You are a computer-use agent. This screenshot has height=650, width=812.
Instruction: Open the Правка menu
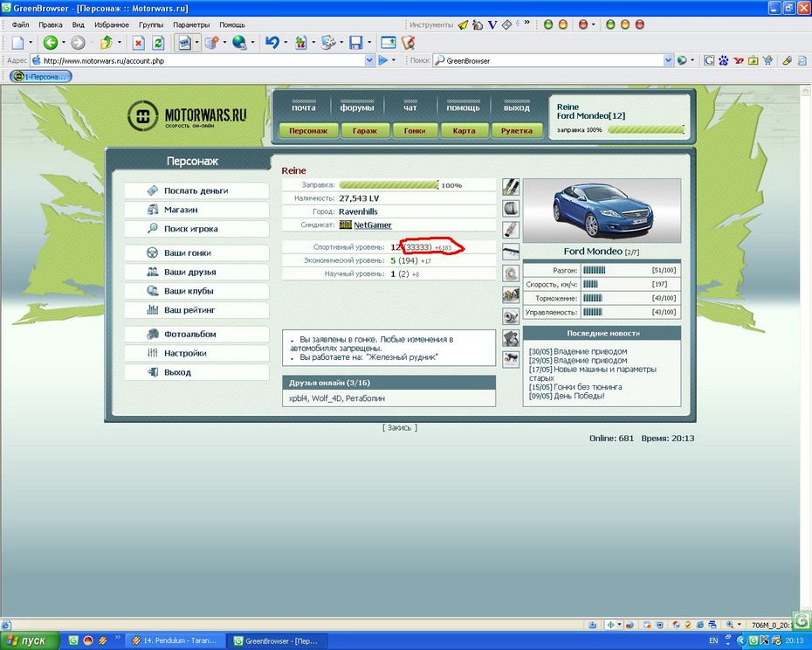51,24
